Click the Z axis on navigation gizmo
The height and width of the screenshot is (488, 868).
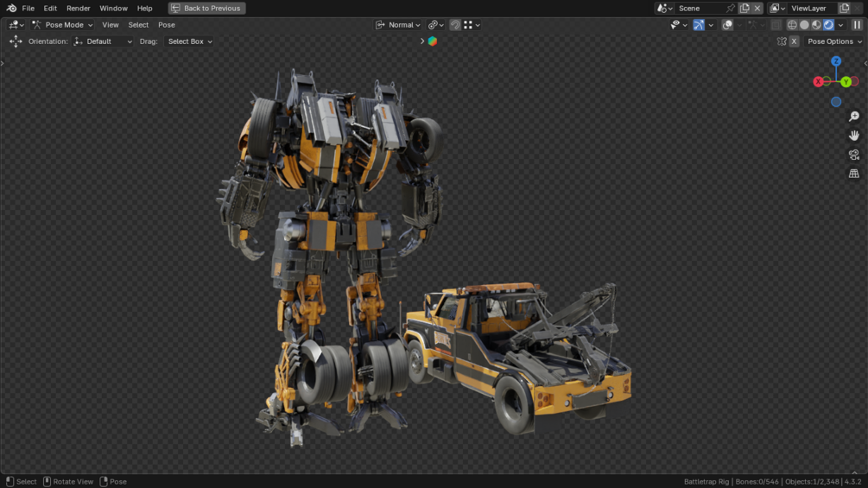(836, 61)
